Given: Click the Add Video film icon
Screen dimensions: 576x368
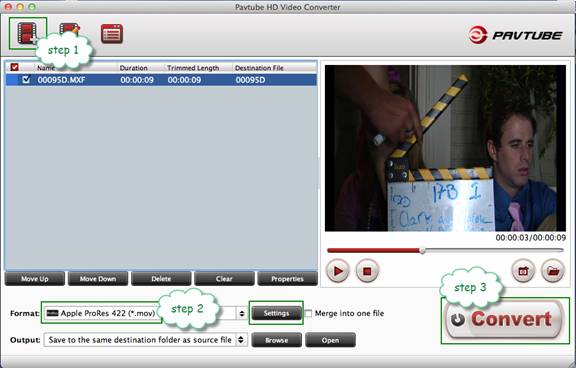Looking at the screenshot, I should (28, 33).
